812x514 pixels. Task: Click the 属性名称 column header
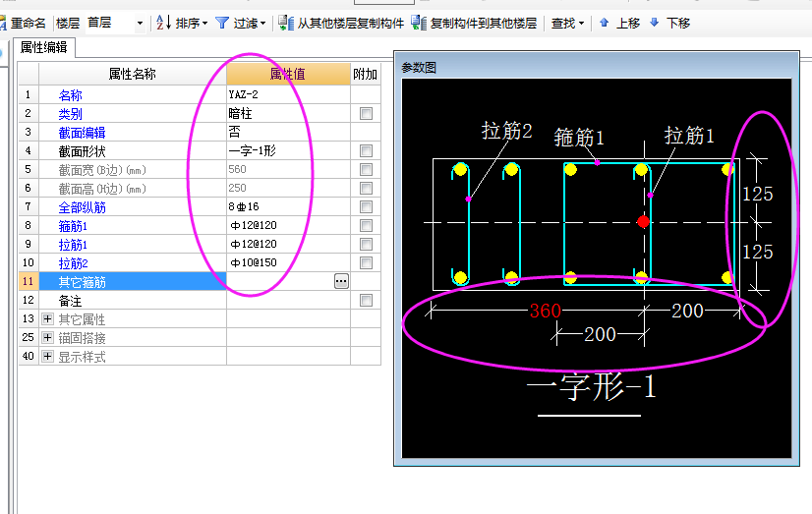click(133, 74)
